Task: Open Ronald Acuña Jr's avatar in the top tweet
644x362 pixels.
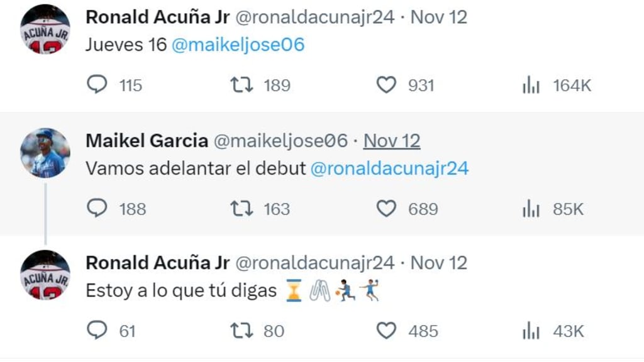Action: point(45,30)
